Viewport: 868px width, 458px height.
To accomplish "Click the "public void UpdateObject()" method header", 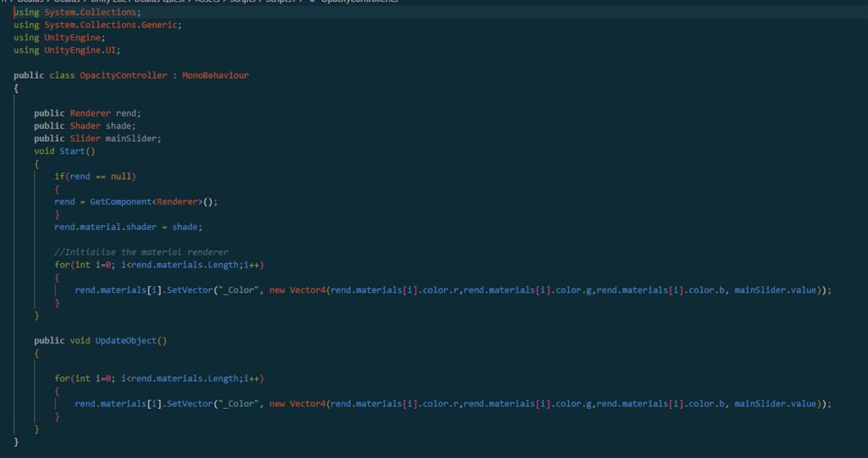I will pos(101,340).
